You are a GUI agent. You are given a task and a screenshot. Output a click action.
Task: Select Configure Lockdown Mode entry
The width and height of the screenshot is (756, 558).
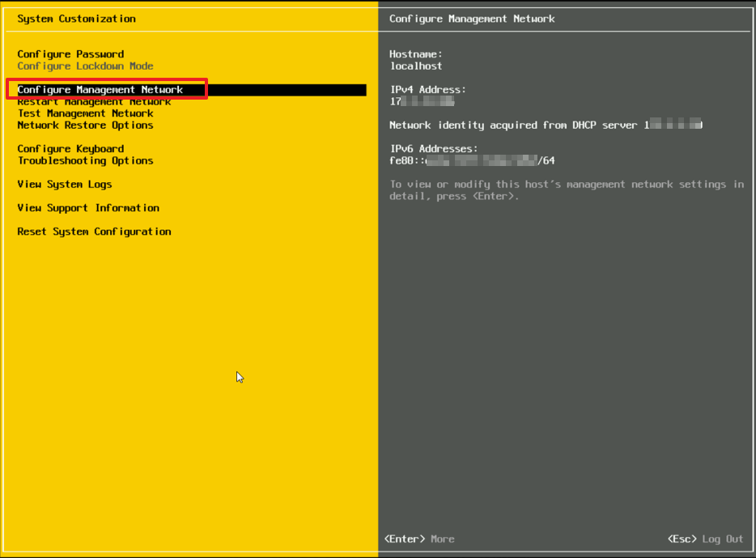click(85, 66)
